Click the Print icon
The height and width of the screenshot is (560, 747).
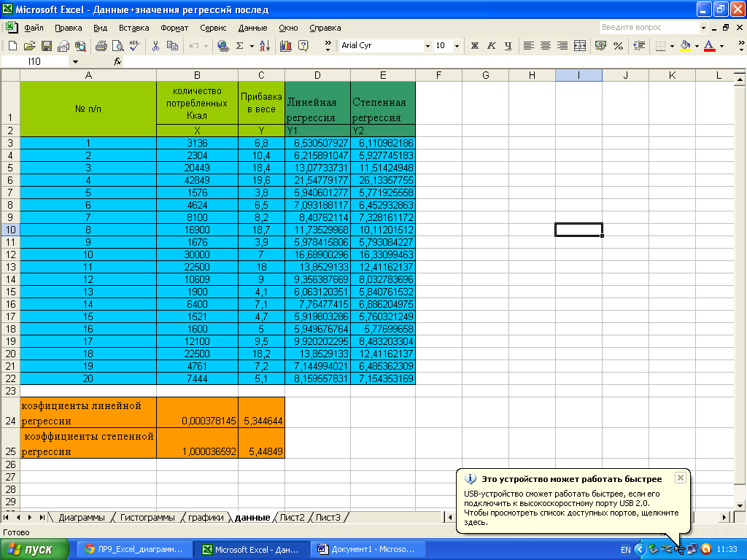pos(101,46)
